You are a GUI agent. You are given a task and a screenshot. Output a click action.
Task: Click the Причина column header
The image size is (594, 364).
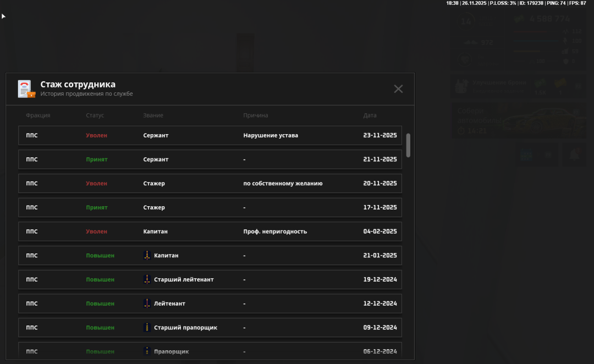pyautogui.click(x=256, y=115)
